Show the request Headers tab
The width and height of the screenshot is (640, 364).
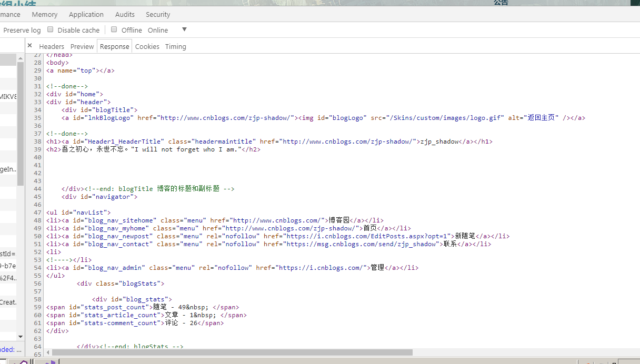click(52, 46)
